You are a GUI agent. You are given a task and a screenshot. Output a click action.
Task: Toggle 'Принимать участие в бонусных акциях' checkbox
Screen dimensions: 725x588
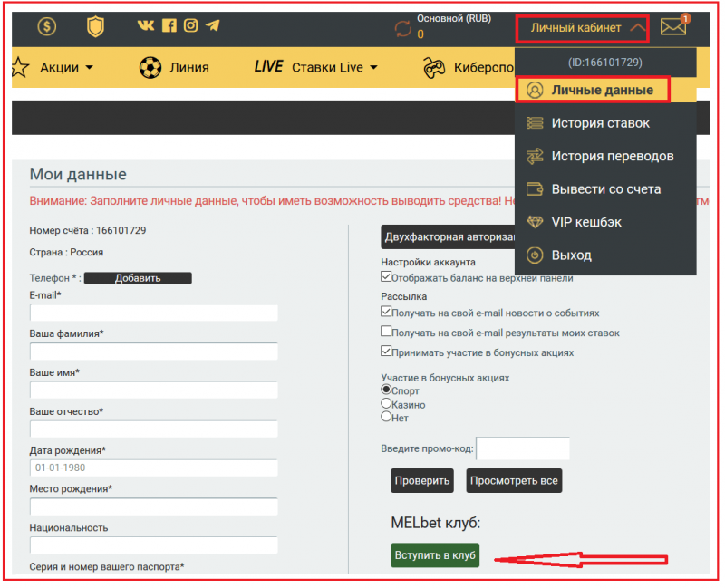386,351
